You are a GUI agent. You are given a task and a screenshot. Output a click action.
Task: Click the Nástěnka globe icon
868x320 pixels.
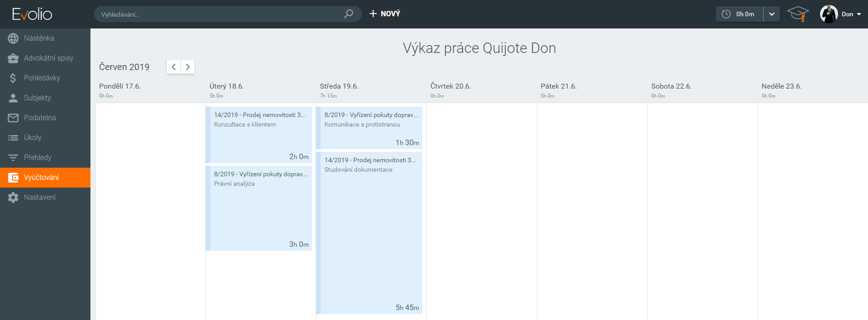[x=13, y=38]
